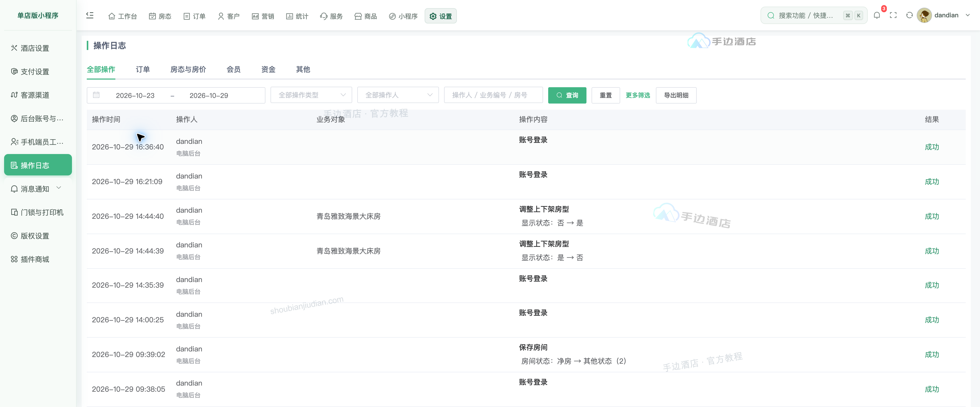Go to 支付设置 in the sidebar
This screenshot has width=980, height=407.
click(x=38, y=71)
